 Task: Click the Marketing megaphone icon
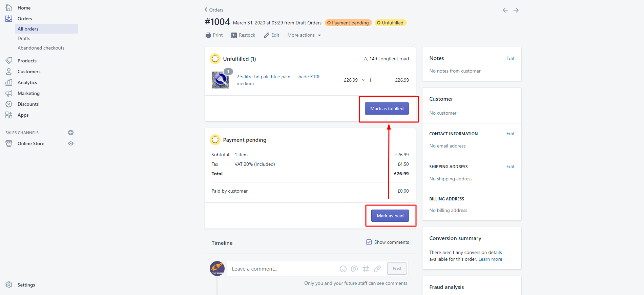[9, 93]
